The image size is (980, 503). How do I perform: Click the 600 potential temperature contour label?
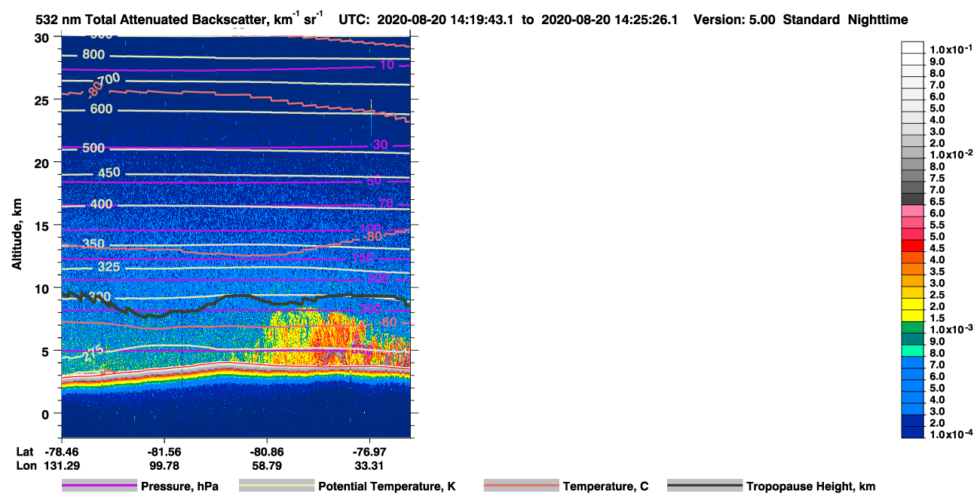click(x=101, y=109)
